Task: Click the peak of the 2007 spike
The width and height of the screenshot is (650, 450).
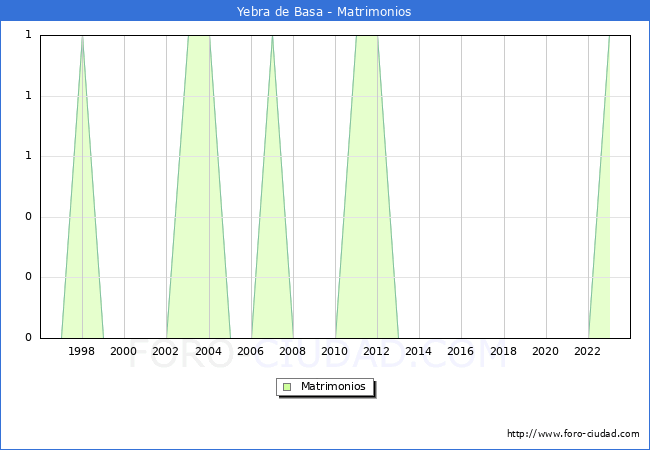Action: [272, 37]
